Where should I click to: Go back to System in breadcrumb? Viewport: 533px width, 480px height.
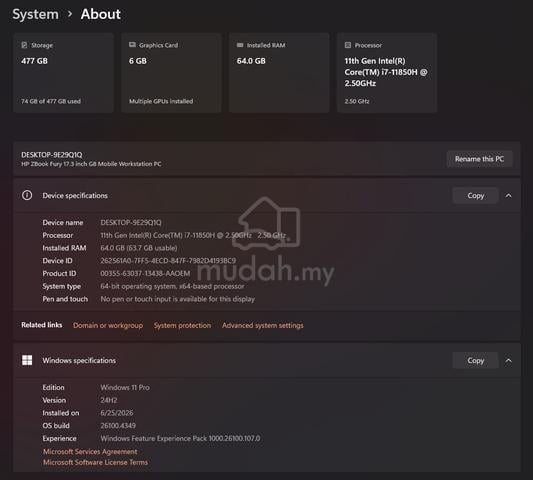point(35,14)
